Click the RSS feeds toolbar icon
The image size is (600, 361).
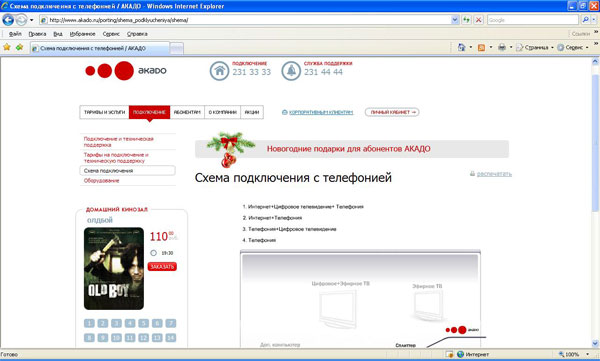pyautogui.click(x=481, y=47)
